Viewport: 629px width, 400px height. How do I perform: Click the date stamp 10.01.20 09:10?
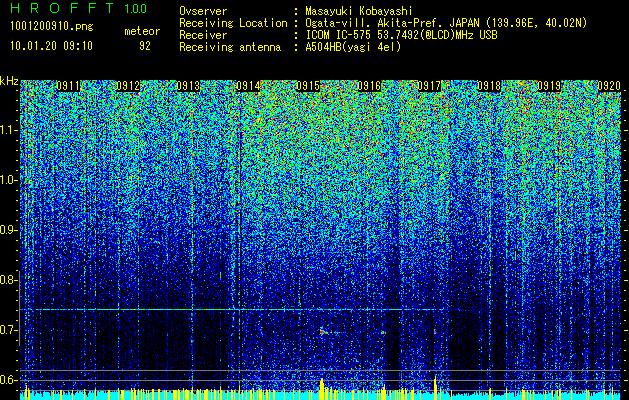(x=51, y=46)
